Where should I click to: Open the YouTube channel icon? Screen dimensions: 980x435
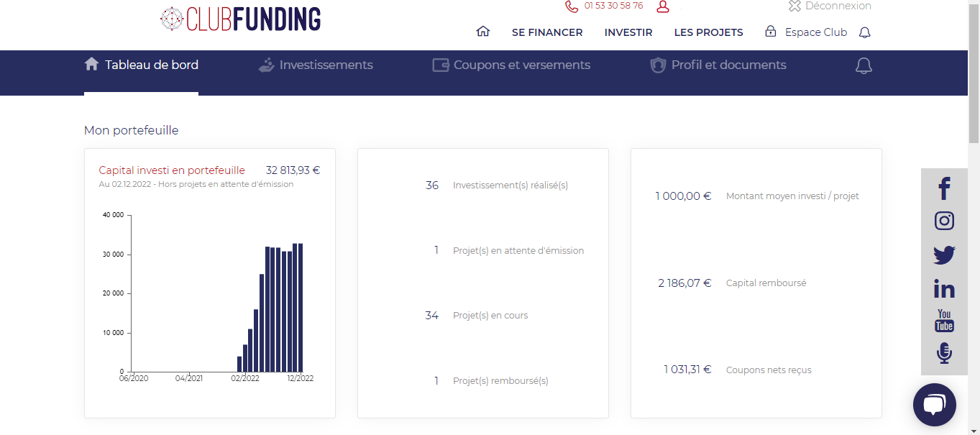[x=944, y=321]
